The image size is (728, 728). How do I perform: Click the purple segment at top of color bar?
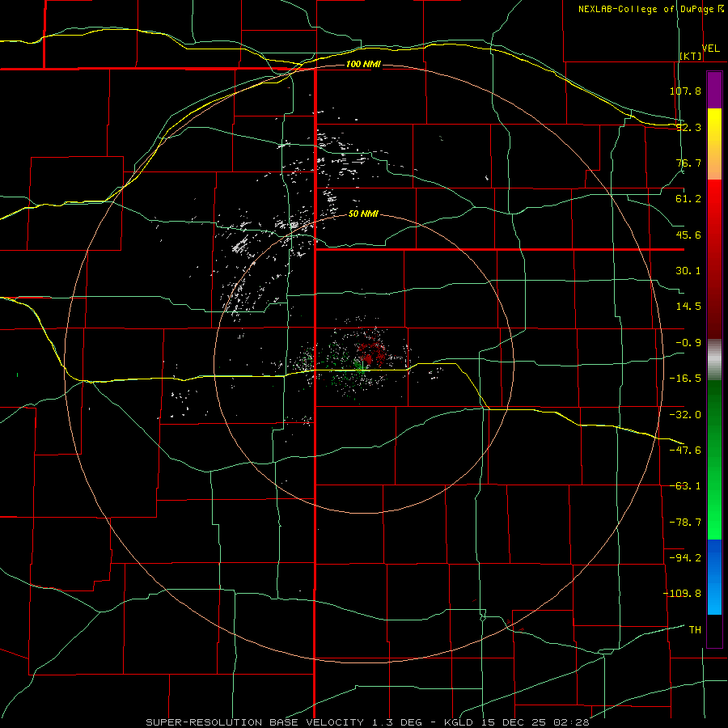[x=714, y=90]
